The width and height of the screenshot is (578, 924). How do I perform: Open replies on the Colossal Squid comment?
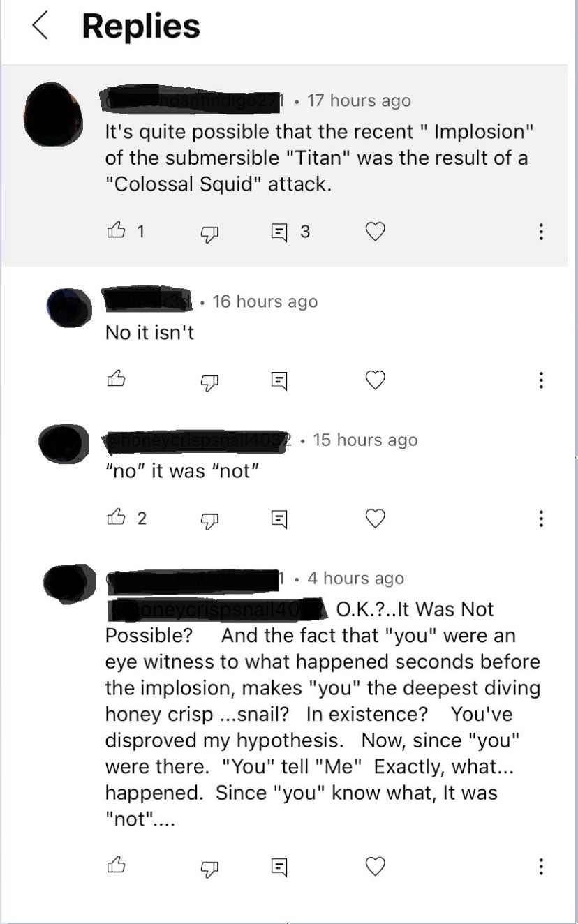[279, 232]
